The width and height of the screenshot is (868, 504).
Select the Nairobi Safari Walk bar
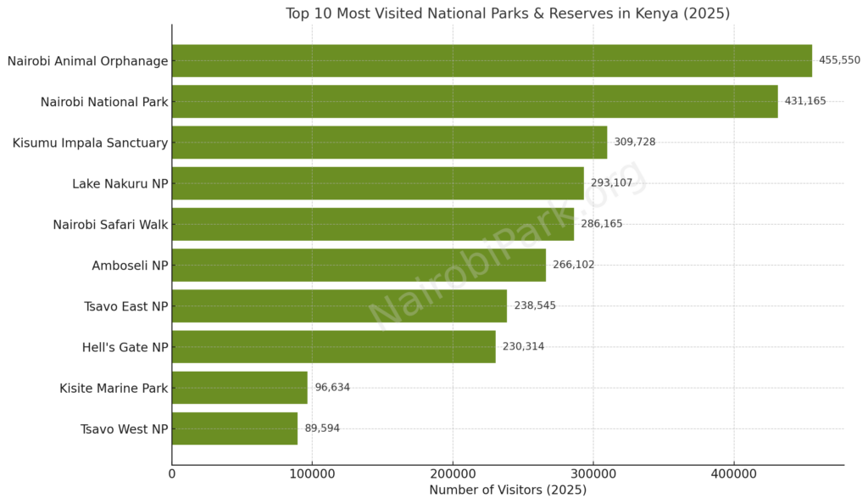tap(373, 224)
